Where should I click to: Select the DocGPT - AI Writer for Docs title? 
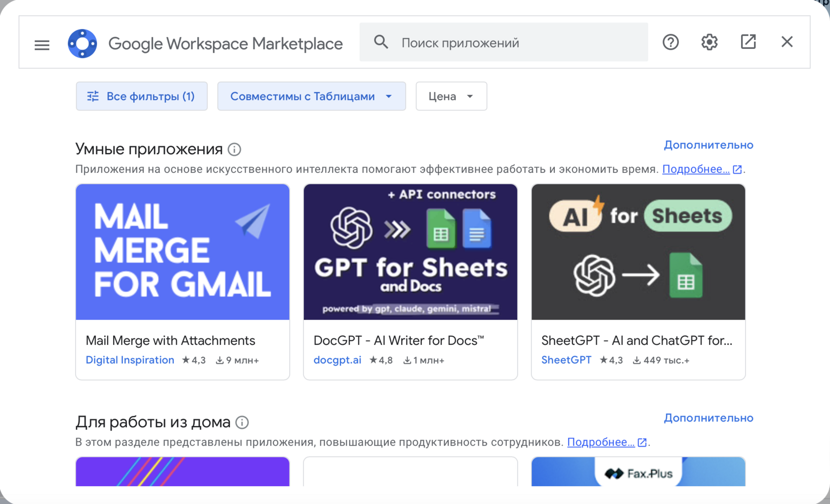coord(399,340)
